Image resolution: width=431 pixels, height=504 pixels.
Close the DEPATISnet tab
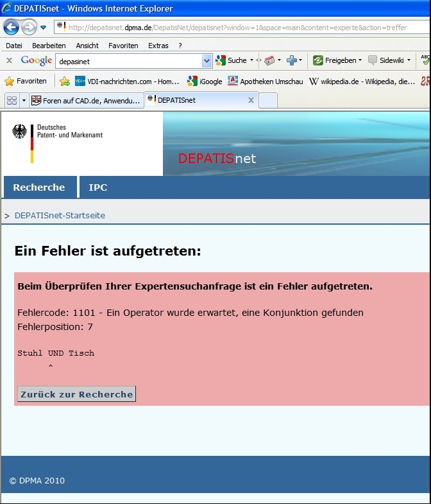tap(251, 100)
